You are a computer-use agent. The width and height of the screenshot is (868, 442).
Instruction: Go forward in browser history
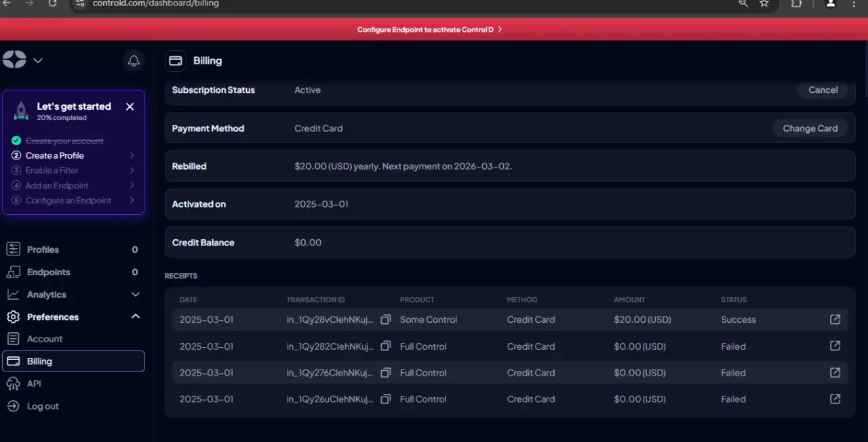click(x=29, y=3)
